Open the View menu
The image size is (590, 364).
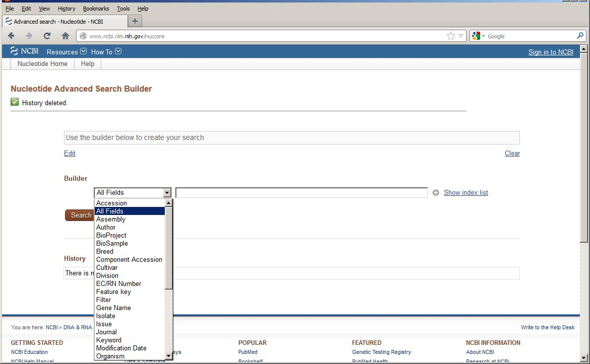click(x=44, y=9)
